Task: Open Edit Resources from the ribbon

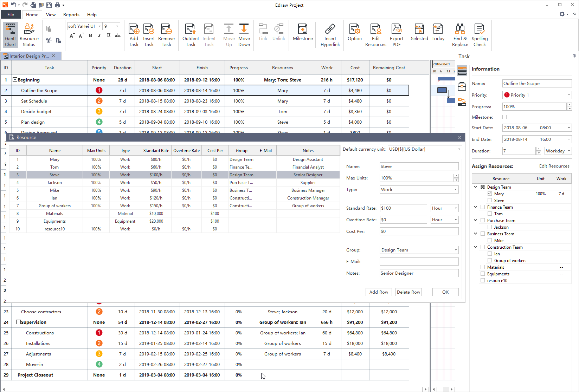Action: click(376, 35)
